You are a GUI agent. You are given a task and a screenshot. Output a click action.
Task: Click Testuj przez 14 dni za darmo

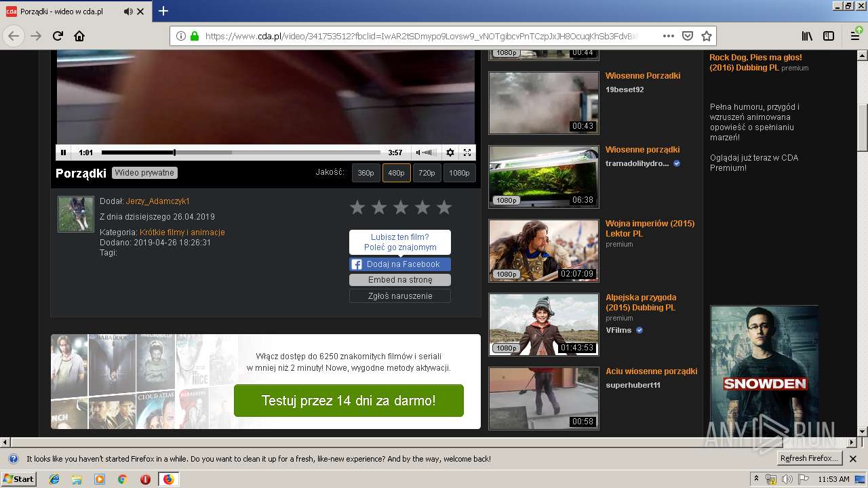[349, 401]
